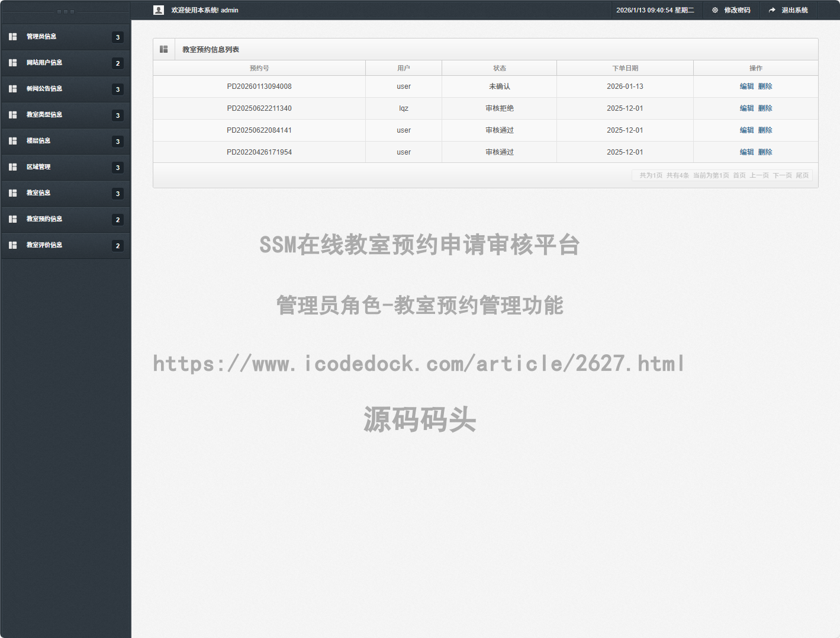Open 网站用户信息 from the sidebar
The height and width of the screenshot is (638, 840).
[x=44, y=63]
